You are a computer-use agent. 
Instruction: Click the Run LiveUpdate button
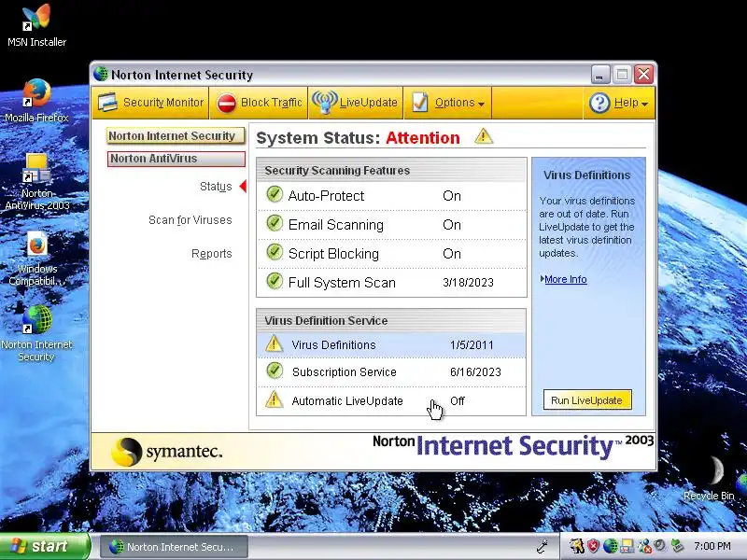(x=587, y=400)
